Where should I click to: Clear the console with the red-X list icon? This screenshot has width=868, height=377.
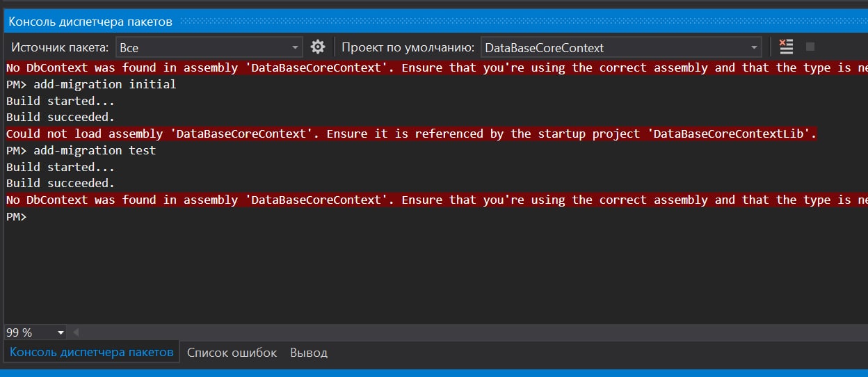[x=786, y=47]
